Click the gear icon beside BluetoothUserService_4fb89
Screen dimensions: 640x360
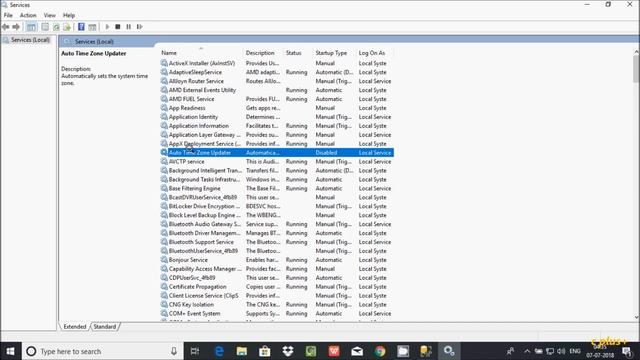pos(164,251)
